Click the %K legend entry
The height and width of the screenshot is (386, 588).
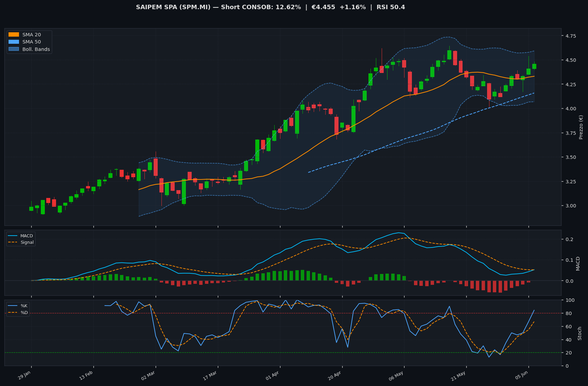coord(18,306)
